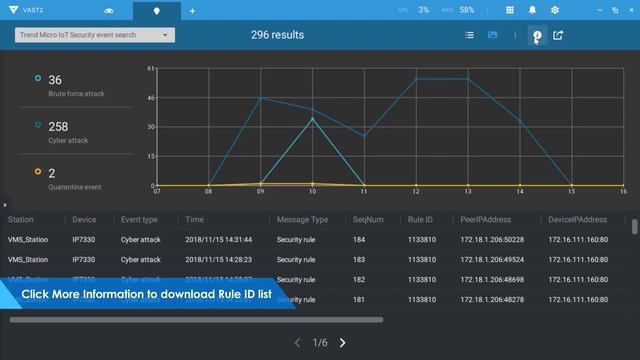
Task: Click the 296 results label
Action: [278, 35]
